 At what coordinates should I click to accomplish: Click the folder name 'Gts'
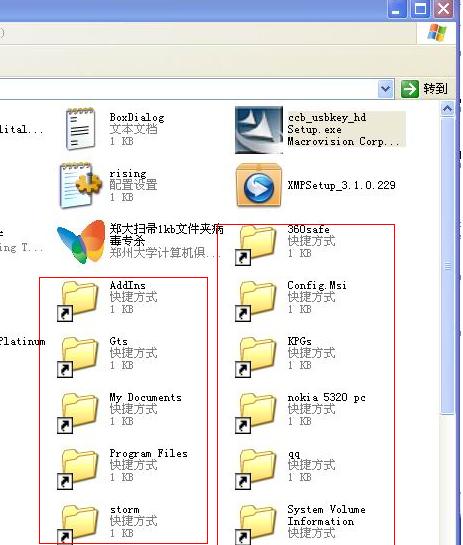point(118,341)
